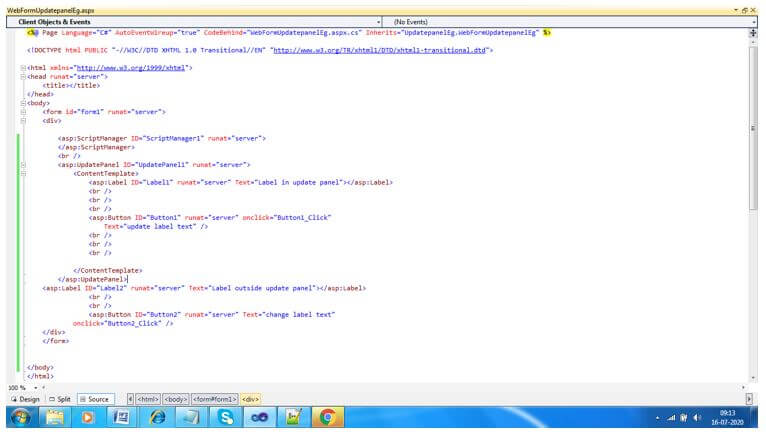Click the horizontal scrollbar left arrow
The image size is (766, 437).
44,388
